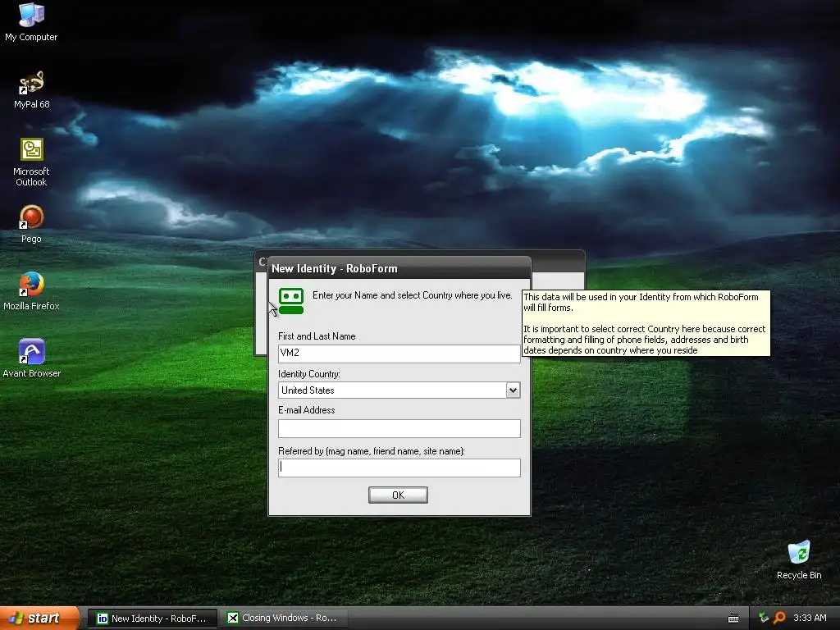Click the orange magnifier tray icon
Screen dimensions: 840x630
click(779, 618)
